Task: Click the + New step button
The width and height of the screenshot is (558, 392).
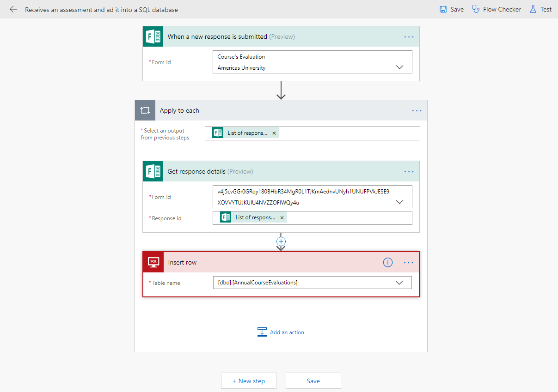Action: (249, 381)
